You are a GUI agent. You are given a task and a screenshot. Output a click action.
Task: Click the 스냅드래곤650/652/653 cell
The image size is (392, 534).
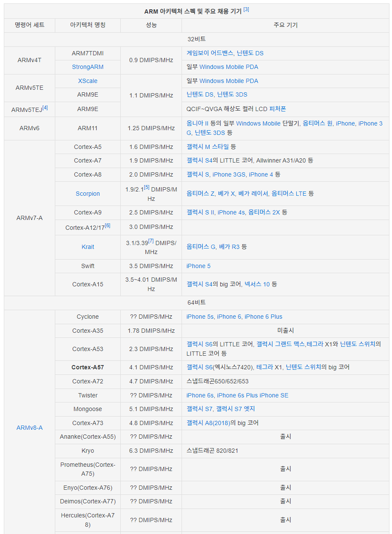pyautogui.click(x=285, y=381)
